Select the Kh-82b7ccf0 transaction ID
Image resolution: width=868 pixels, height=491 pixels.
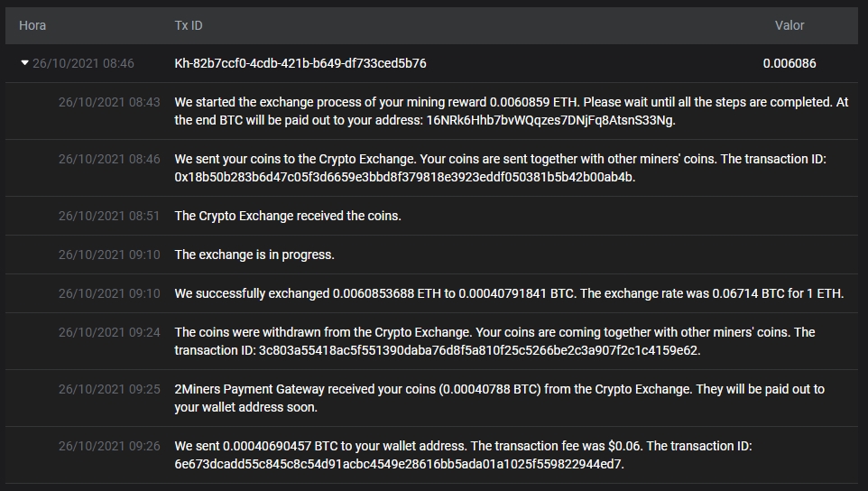pyautogui.click(x=300, y=63)
